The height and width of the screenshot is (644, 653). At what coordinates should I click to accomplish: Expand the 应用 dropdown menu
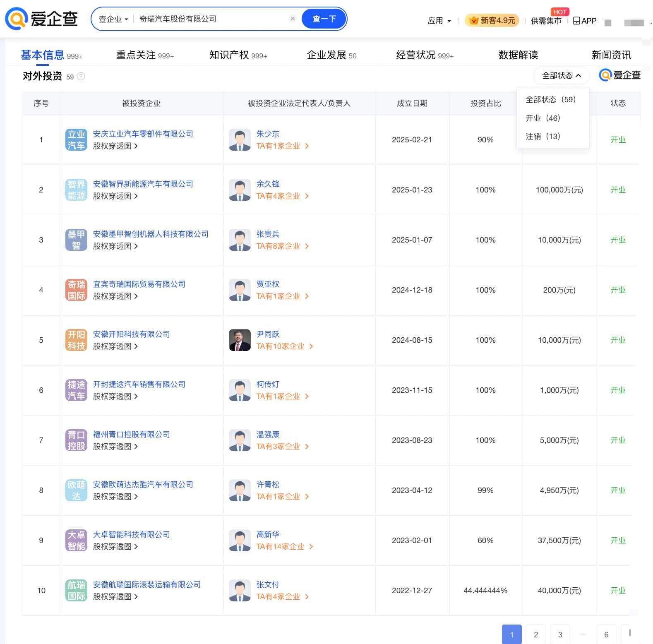[x=439, y=21]
